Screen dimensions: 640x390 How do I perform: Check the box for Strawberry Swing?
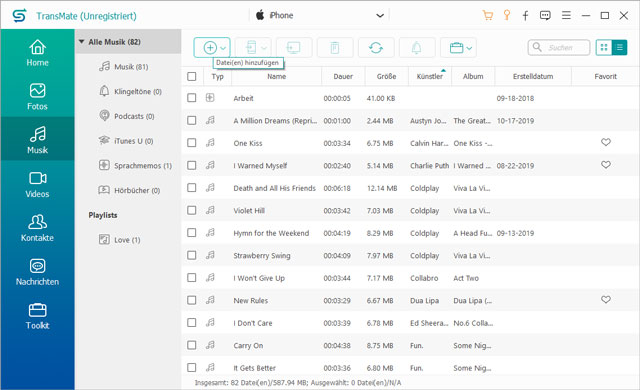191,255
